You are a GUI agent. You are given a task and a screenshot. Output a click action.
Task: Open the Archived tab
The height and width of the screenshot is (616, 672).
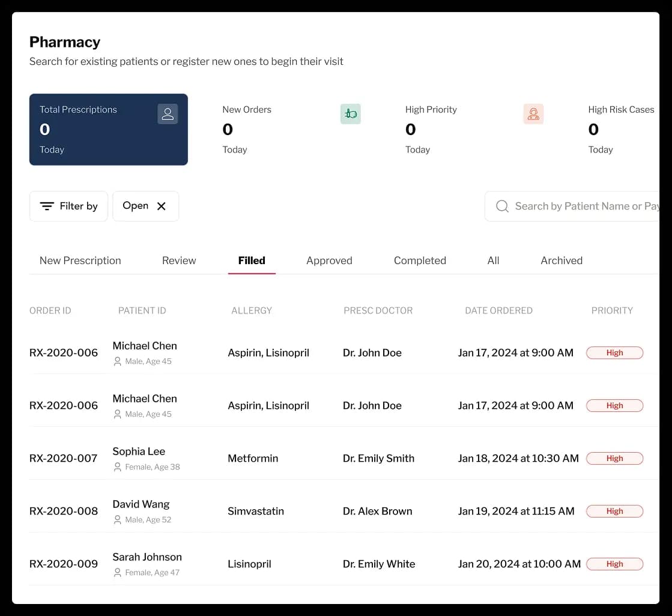561,261
